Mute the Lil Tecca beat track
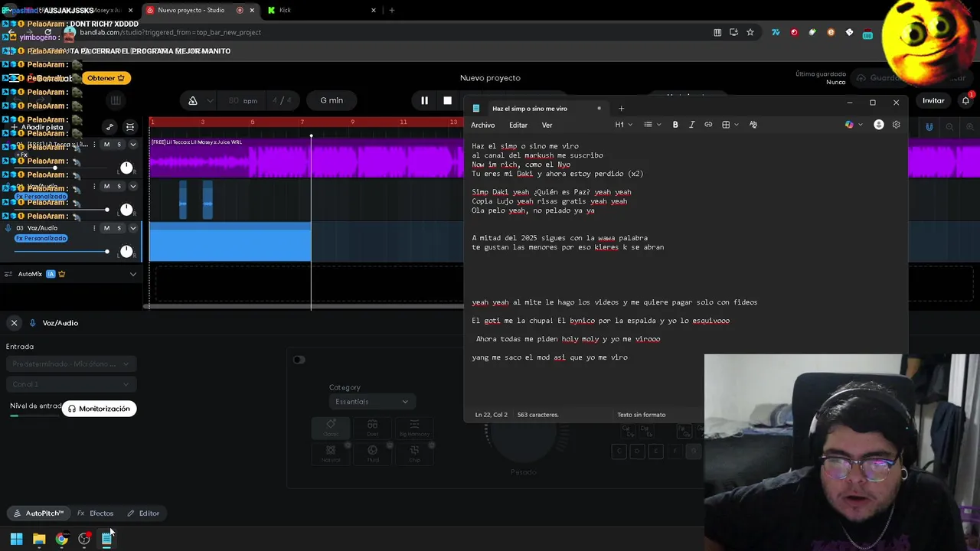Viewport: 980px width, 551px height. coord(106,145)
